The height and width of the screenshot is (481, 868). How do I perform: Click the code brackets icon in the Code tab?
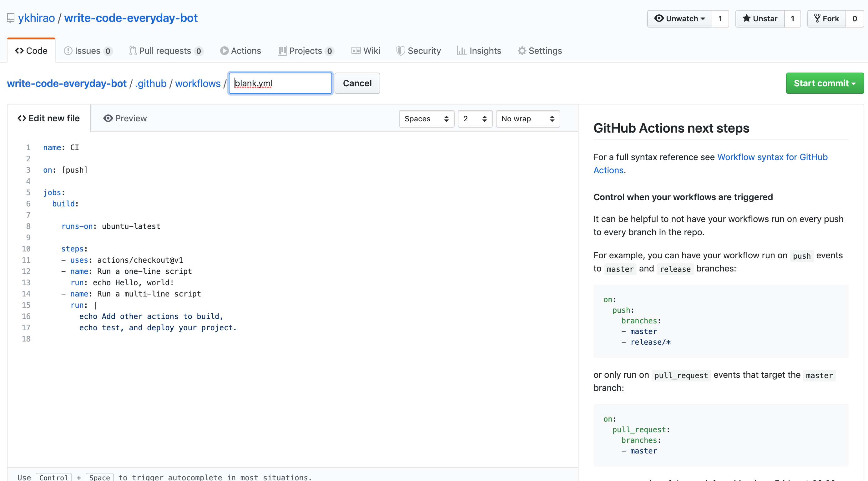coord(19,51)
